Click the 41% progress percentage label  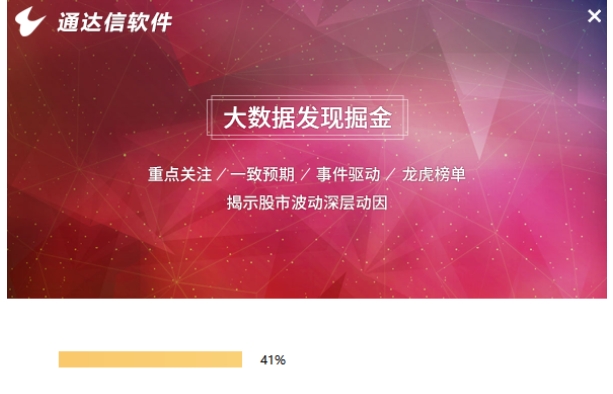273,360
